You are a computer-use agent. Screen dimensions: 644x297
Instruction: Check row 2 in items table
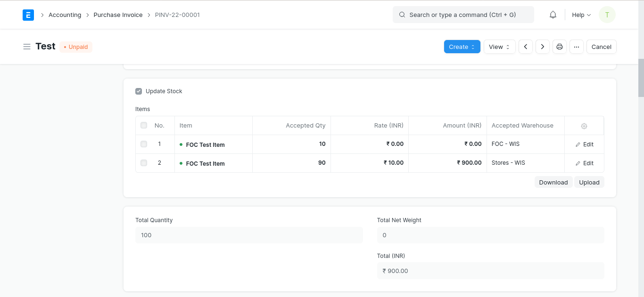click(144, 163)
